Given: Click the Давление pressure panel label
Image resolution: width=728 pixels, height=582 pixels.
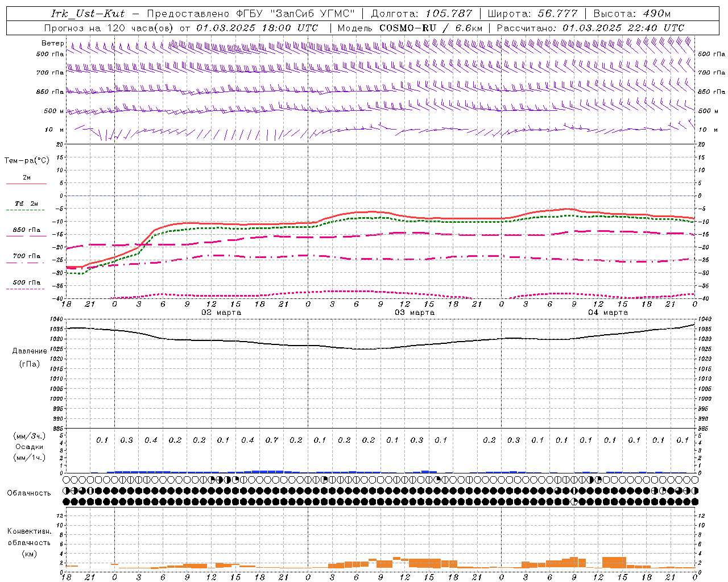Looking at the screenshot, I should tap(30, 351).
